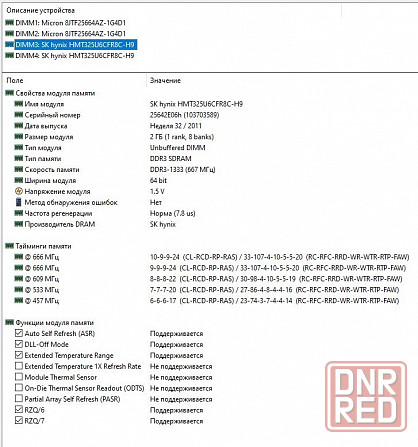Click memory icon beside DIMM4
Viewport: 418px width, 447px height.
click(10, 55)
